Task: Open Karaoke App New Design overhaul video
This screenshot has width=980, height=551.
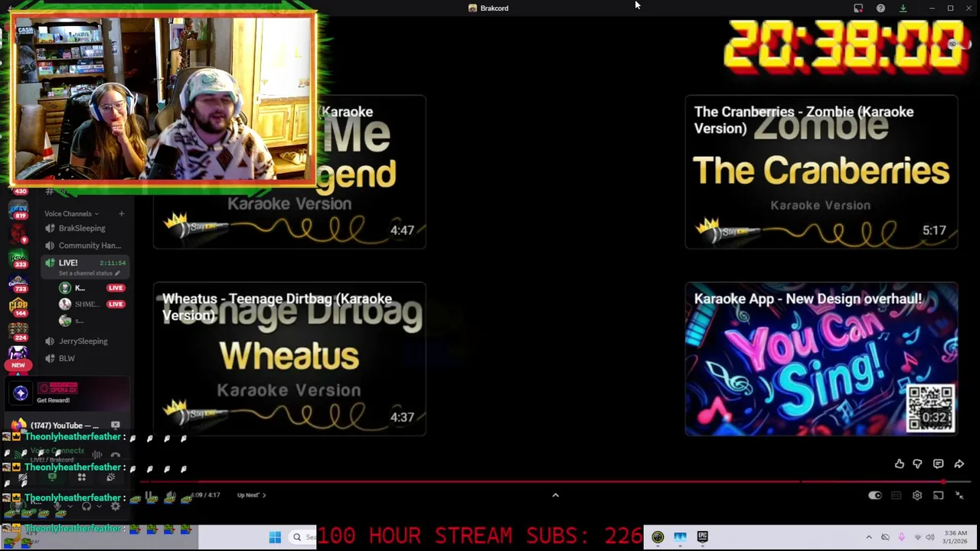Action: (821, 359)
